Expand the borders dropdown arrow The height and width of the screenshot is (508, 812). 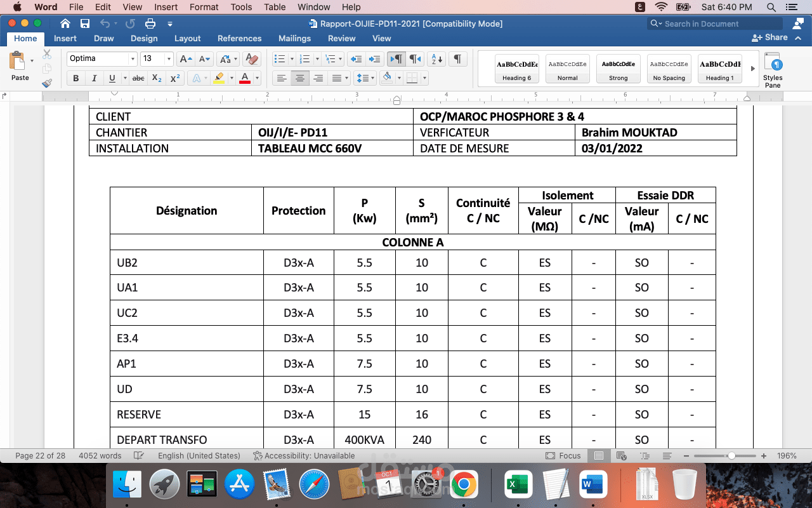pyautogui.click(x=424, y=79)
